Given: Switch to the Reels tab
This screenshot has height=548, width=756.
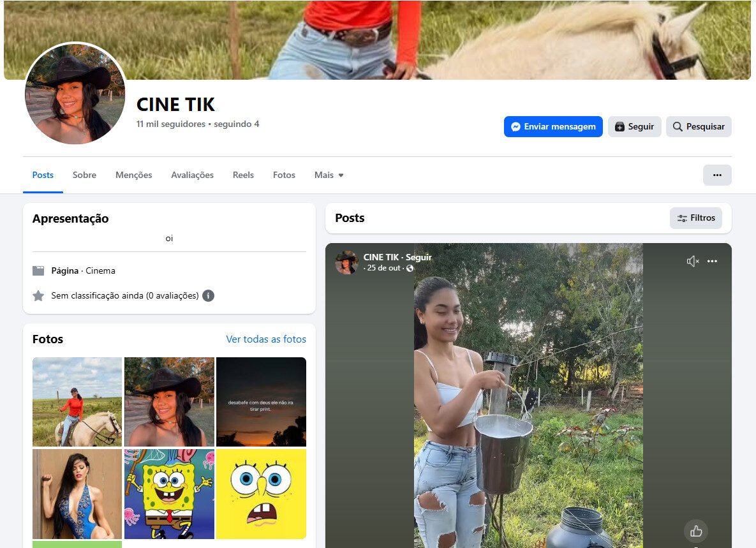Looking at the screenshot, I should [243, 175].
